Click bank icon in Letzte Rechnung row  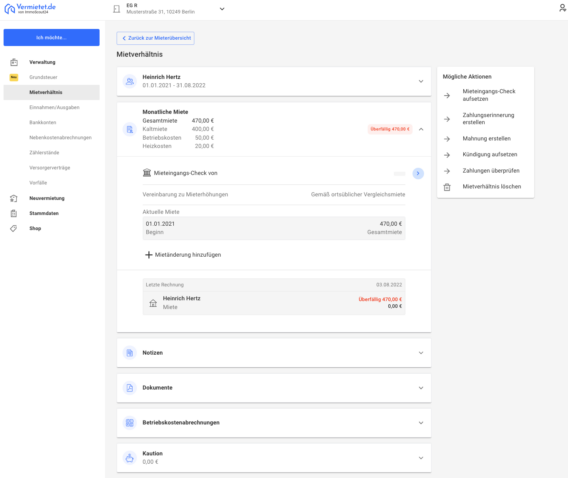pos(153,303)
